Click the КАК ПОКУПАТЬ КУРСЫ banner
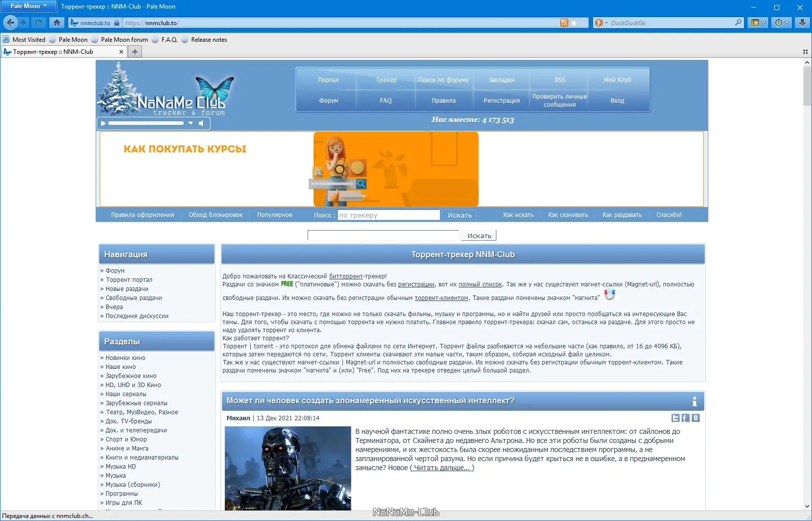Screen dimensions: 812x521 (x=402, y=169)
